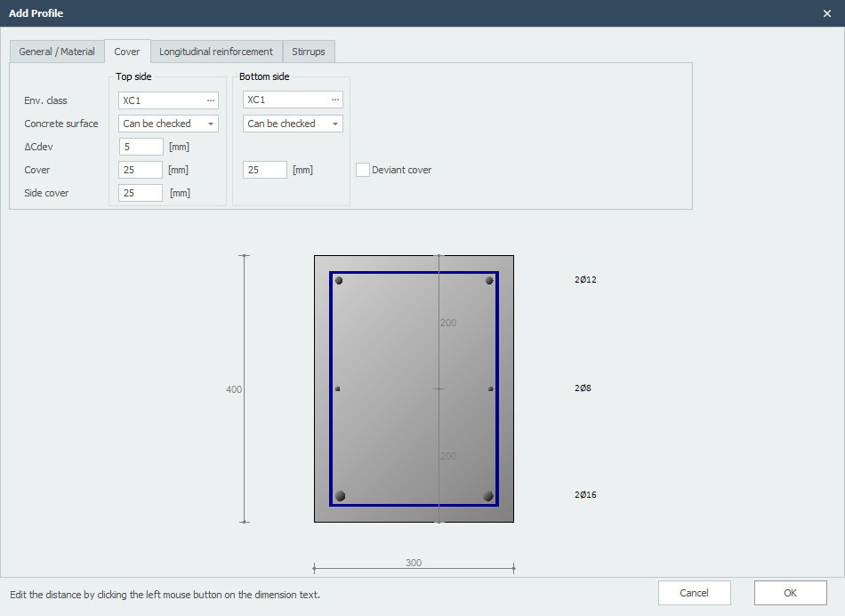The height and width of the screenshot is (616, 845).
Task: Click the 2Ø12 reinforcement label
Action: point(584,279)
